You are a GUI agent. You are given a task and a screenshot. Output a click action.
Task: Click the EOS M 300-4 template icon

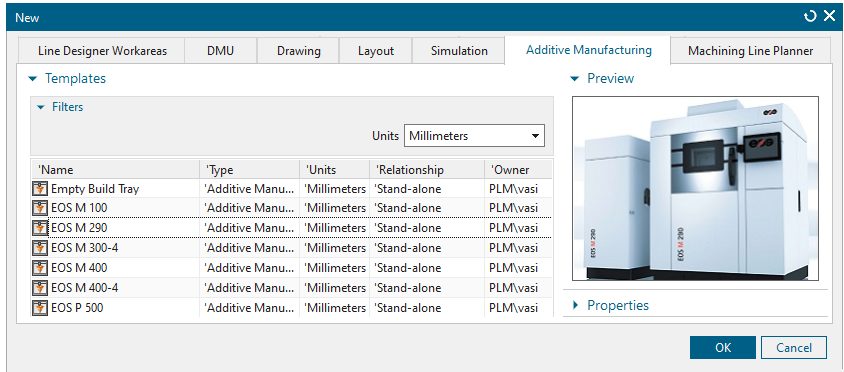pyautogui.click(x=40, y=248)
